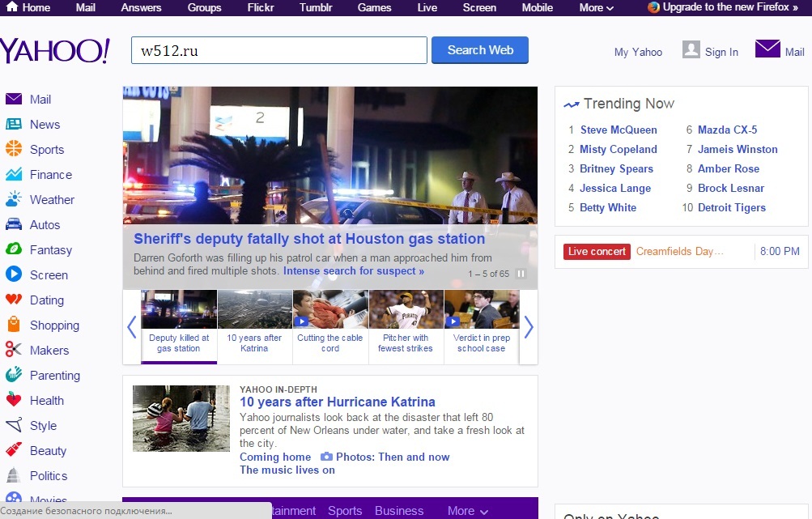
Task: Open Upgrade to the new Firefox link
Action: pos(730,7)
